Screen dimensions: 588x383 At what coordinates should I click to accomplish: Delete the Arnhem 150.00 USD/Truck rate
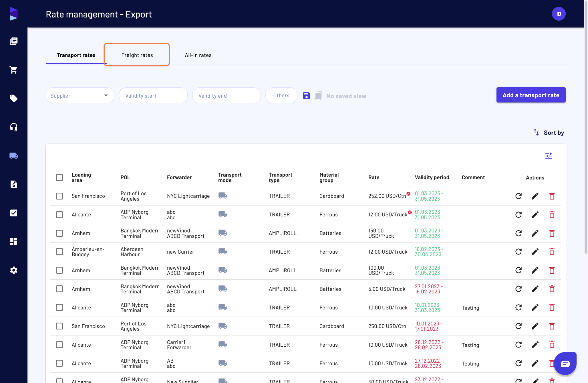552,233
